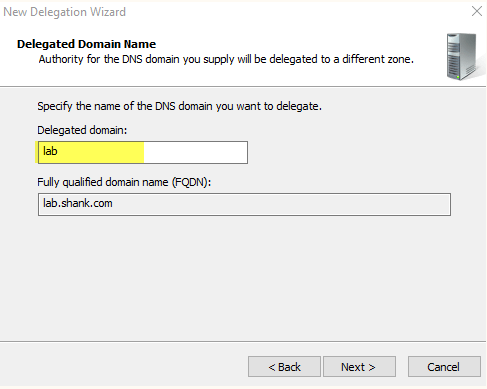Click the white unhighlighted part of Delegated domain box

pyautogui.click(x=196, y=152)
